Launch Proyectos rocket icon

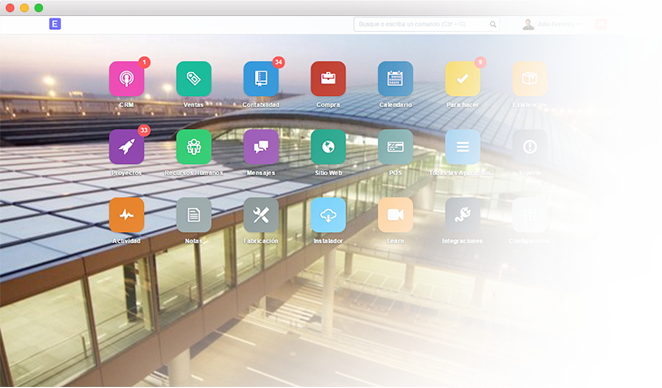coord(126,147)
